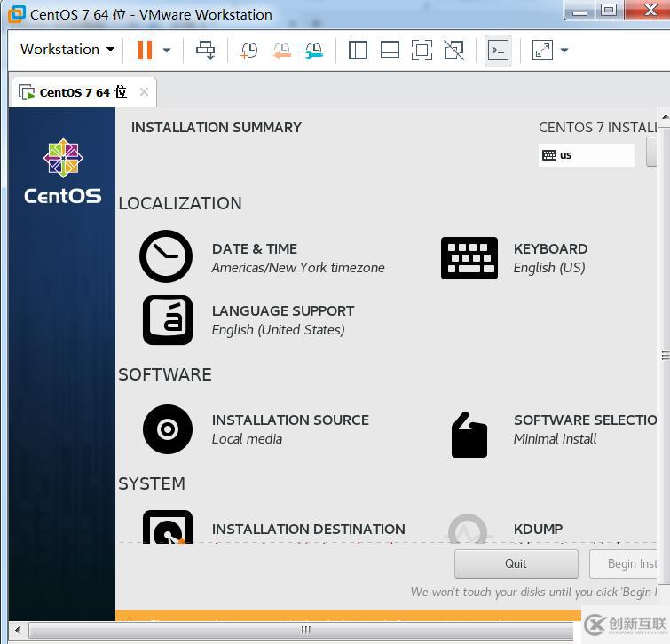Viewport: 670px width, 644px height.
Task: Revert VM to previous snapshot
Action: [x=281, y=51]
